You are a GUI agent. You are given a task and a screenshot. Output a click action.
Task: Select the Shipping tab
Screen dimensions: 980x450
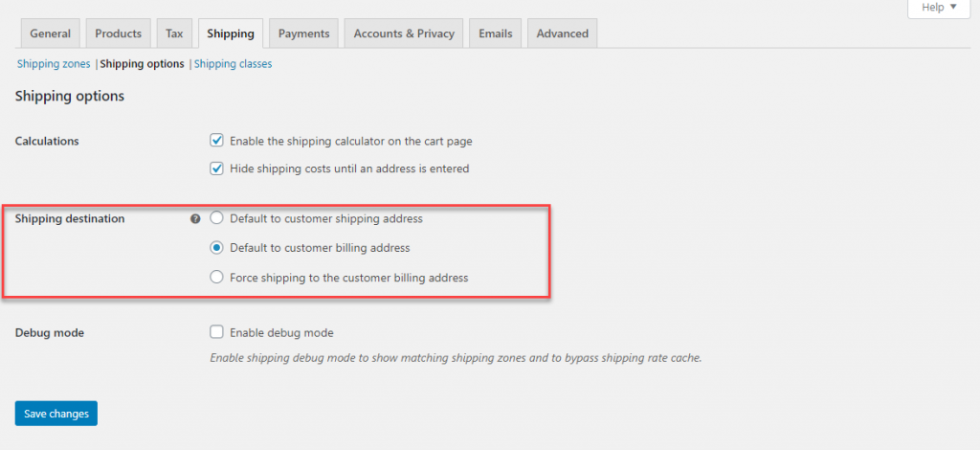(231, 34)
